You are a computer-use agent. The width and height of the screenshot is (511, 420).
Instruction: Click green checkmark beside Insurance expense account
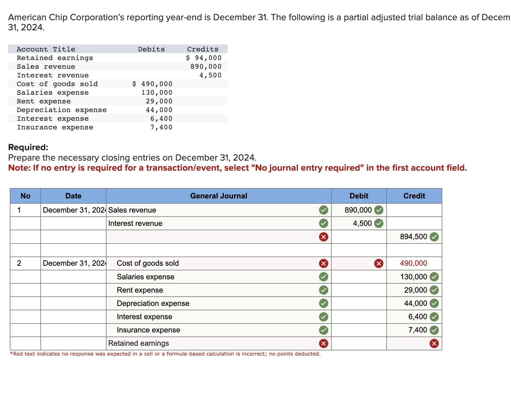click(323, 330)
